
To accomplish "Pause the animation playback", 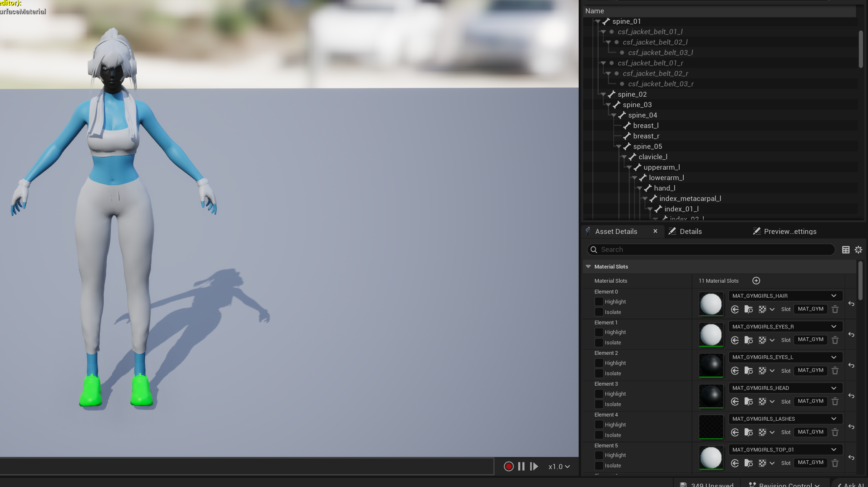I will pyautogui.click(x=521, y=467).
